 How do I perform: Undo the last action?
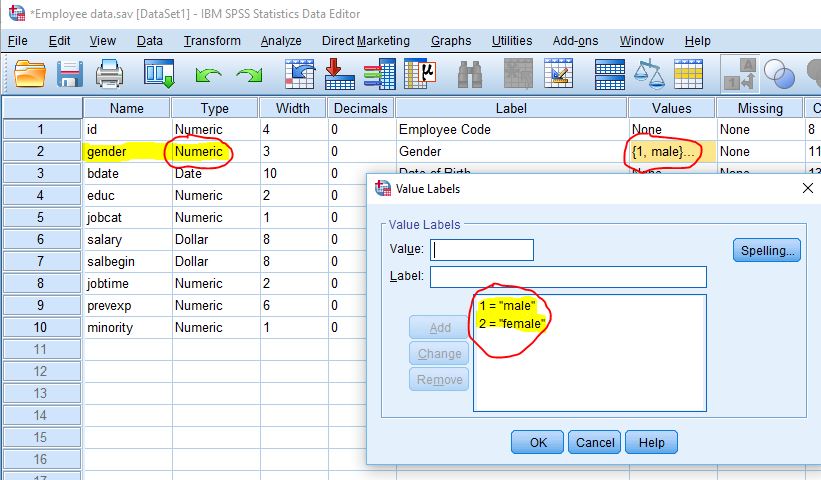point(208,75)
